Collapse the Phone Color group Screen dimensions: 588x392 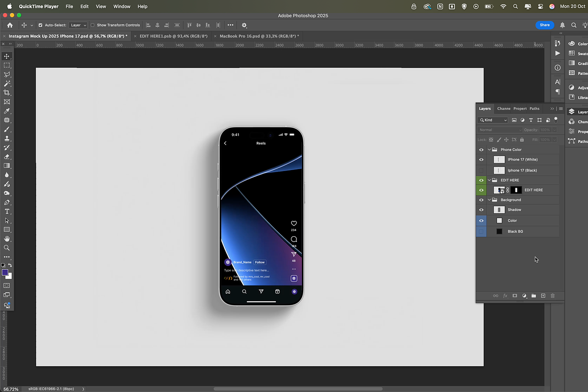pos(489,149)
